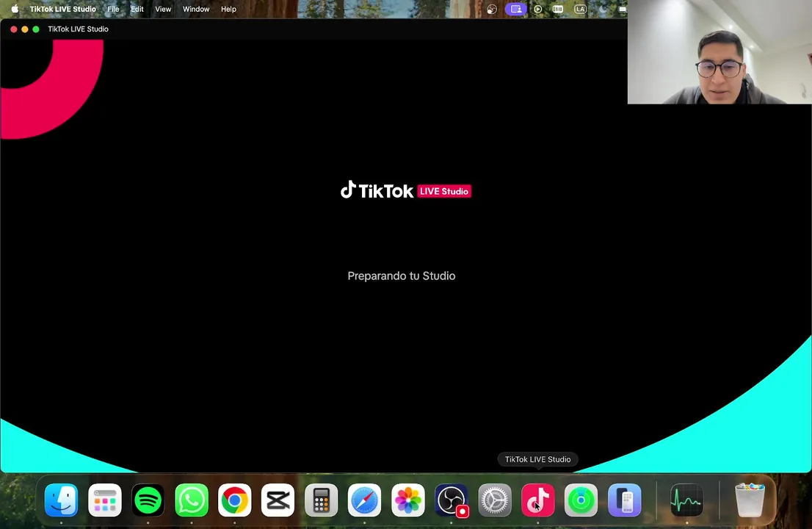Open CapCut from the dock
Image resolution: width=812 pixels, height=529 pixels.
tap(278, 500)
